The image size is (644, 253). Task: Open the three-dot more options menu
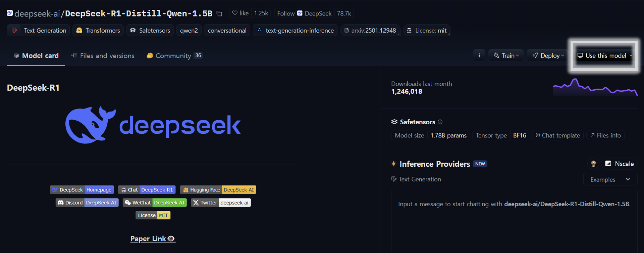pyautogui.click(x=479, y=55)
